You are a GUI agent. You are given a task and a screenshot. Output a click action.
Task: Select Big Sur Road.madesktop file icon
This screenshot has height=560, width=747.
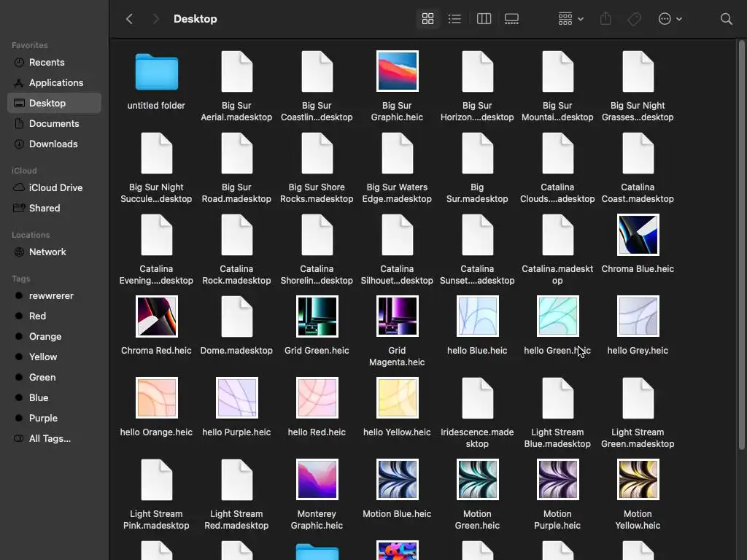pyautogui.click(x=237, y=153)
